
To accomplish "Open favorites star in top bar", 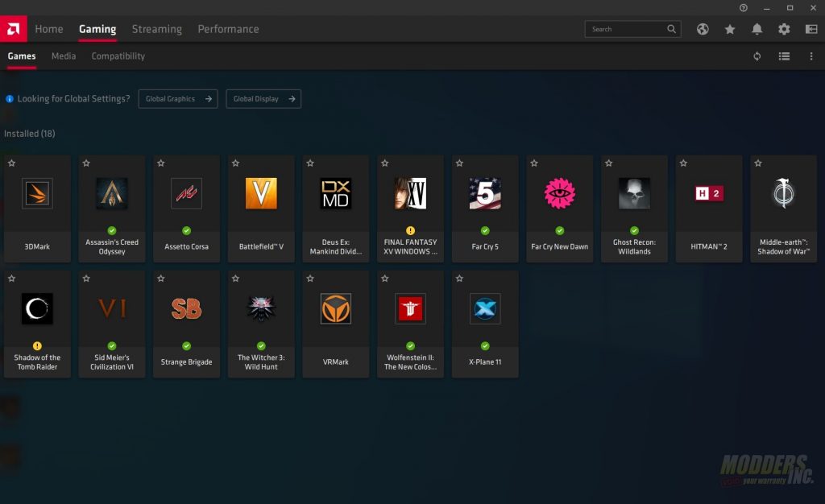I will (730, 30).
